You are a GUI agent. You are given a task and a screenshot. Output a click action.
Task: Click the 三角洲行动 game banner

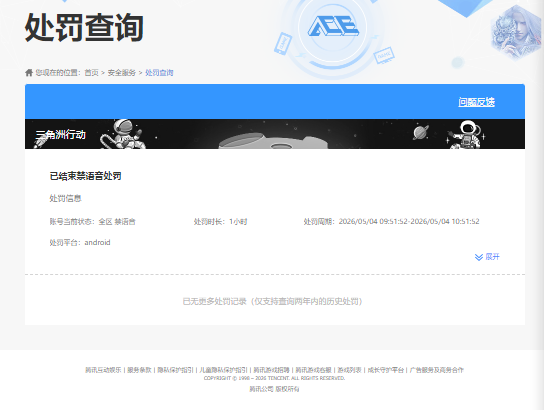click(x=275, y=134)
